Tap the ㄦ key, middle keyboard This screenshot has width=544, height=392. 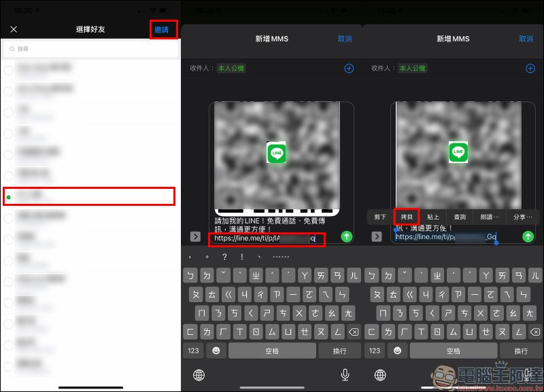click(x=354, y=276)
